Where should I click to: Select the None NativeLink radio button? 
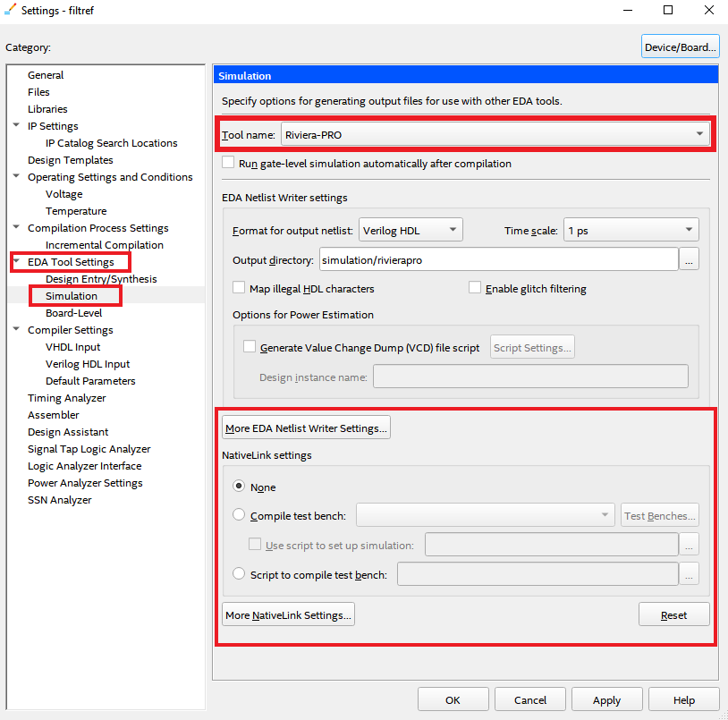tap(239, 487)
